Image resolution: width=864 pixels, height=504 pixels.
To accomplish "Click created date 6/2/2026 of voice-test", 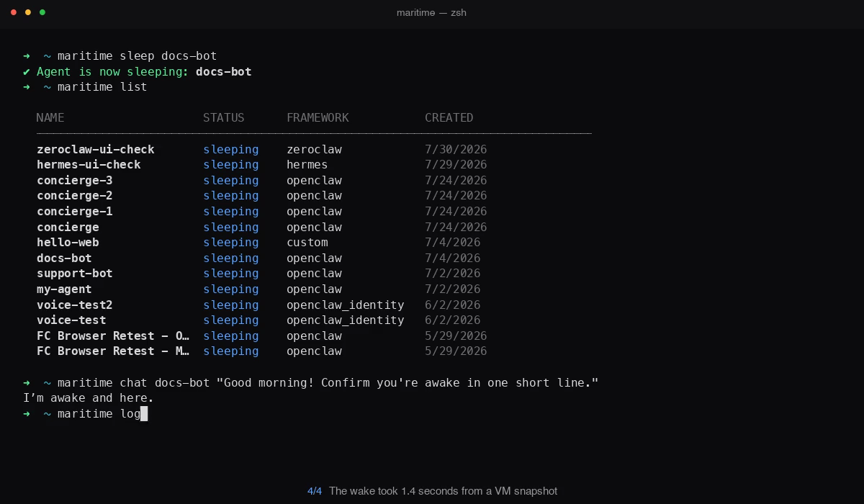I will pos(452,320).
